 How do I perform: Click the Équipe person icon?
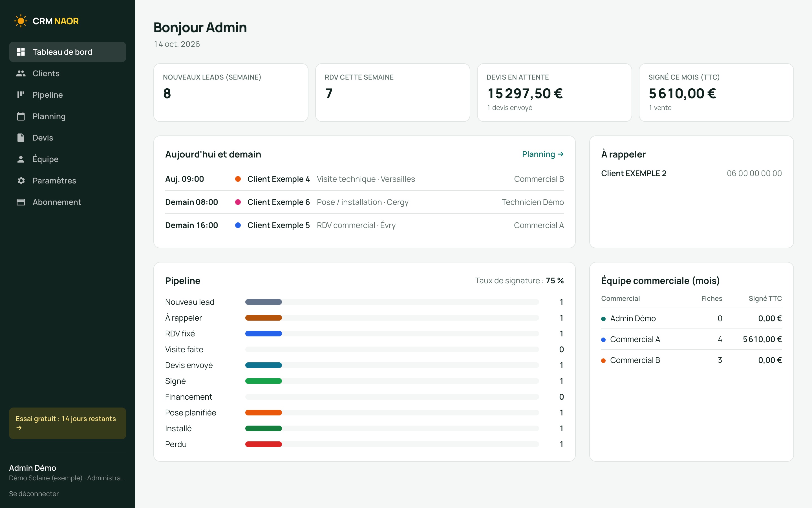coord(21,159)
